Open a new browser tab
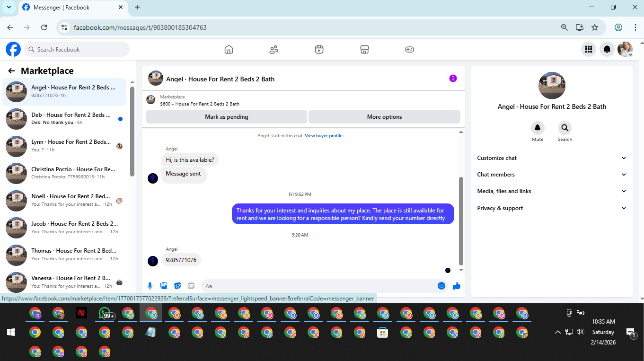This screenshot has height=361, width=644. click(x=138, y=7)
